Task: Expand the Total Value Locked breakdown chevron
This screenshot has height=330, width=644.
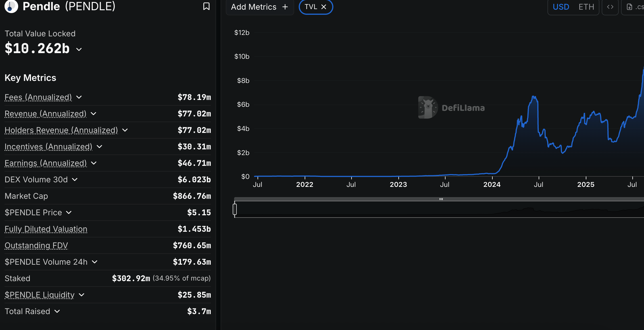Action: [x=79, y=49]
